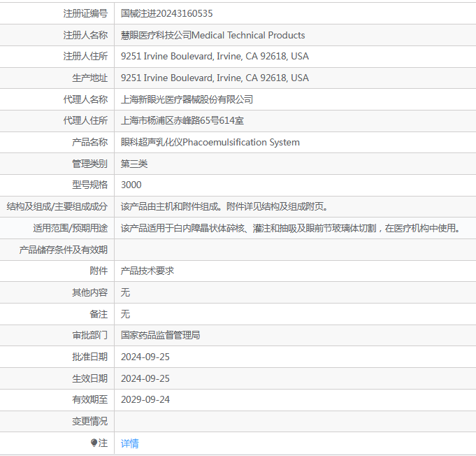Select registration number 国械注进20243160535
This screenshot has height=456, width=476.
coord(166,13)
